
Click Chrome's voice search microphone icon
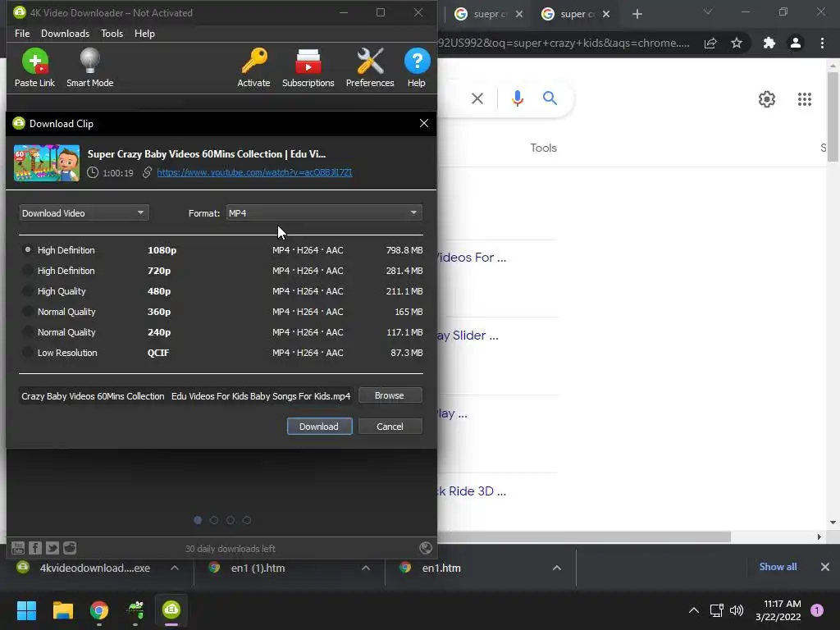[518, 98]
